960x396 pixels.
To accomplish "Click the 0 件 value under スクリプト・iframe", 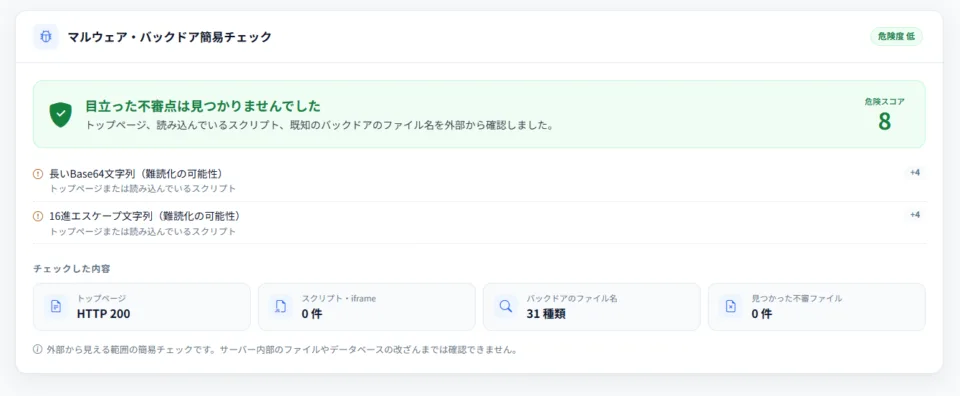I will coord(312,314).
